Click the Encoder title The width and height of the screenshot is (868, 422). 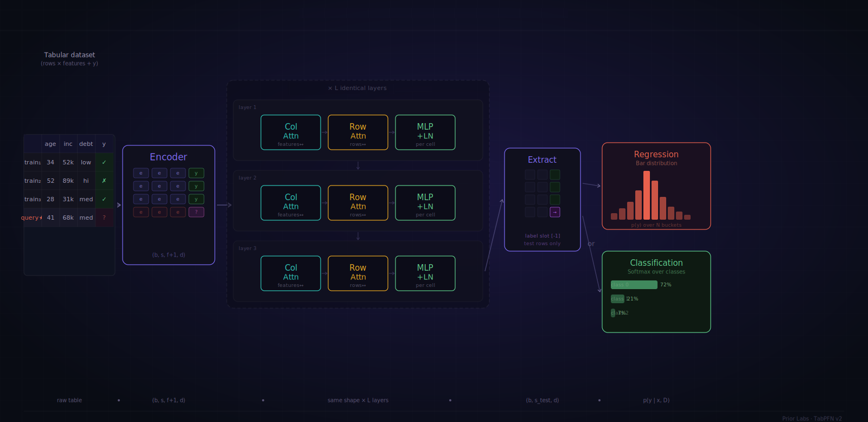coord(168,157)
